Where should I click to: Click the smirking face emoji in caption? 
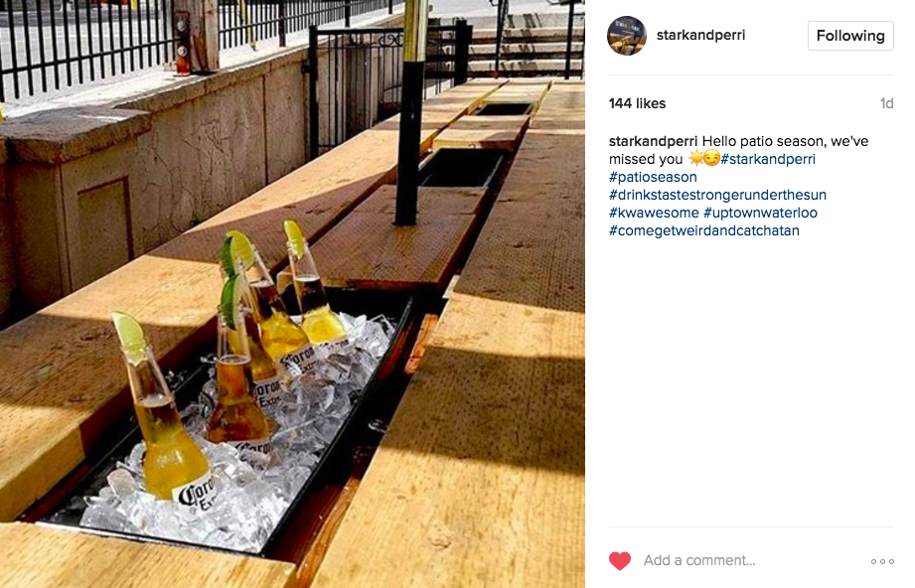coord(711,159)
